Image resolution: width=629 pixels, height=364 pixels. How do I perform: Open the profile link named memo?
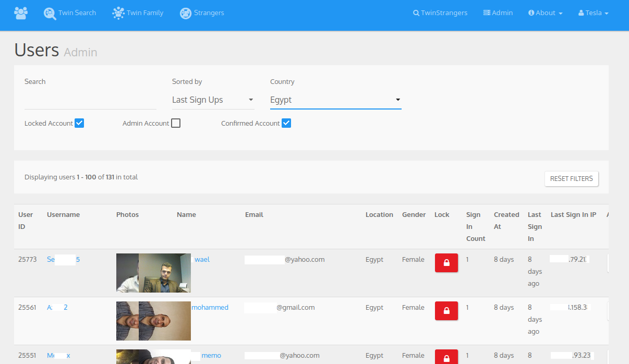(211, 356)
